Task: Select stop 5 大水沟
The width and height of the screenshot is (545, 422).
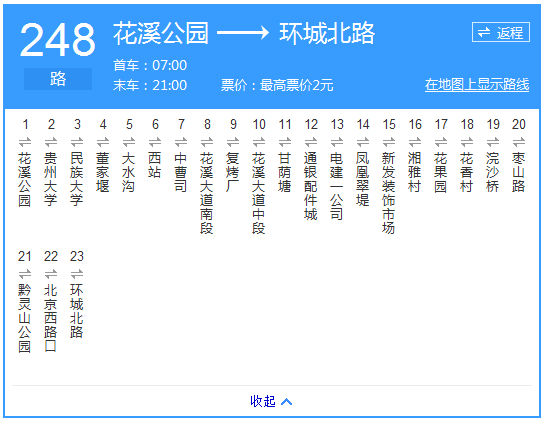Action: [x=129, y=172]
